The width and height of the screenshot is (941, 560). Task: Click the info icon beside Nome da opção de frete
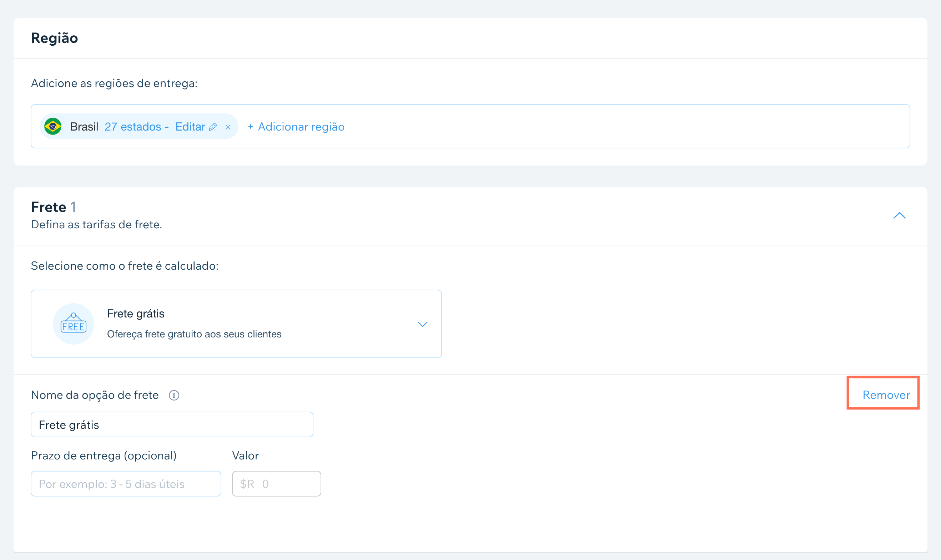174,395
